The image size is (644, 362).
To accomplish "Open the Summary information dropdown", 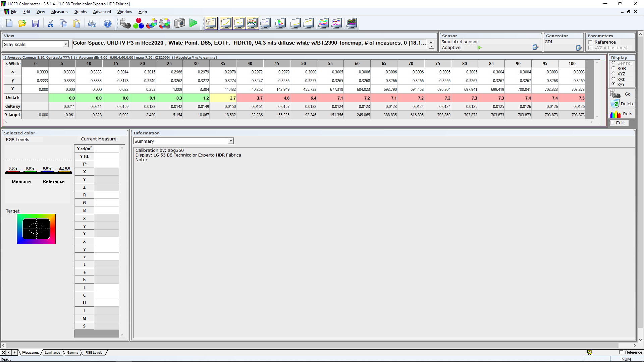I will click(x=231, y=141).
